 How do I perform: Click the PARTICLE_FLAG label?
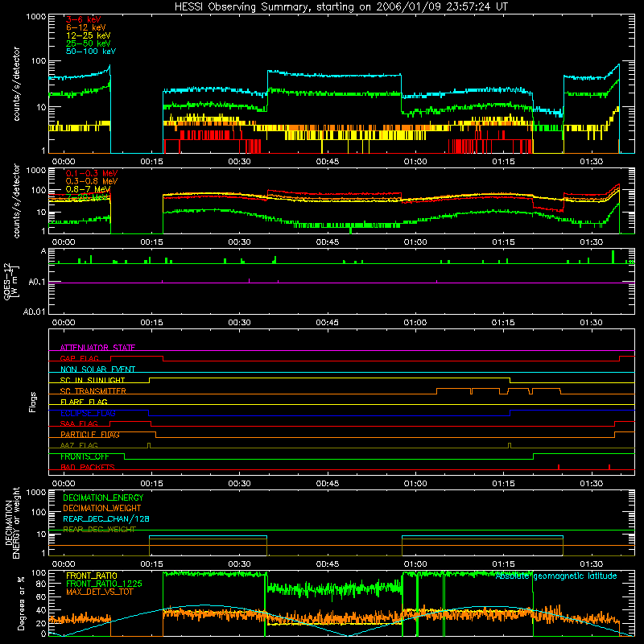[x=90, y=435]
